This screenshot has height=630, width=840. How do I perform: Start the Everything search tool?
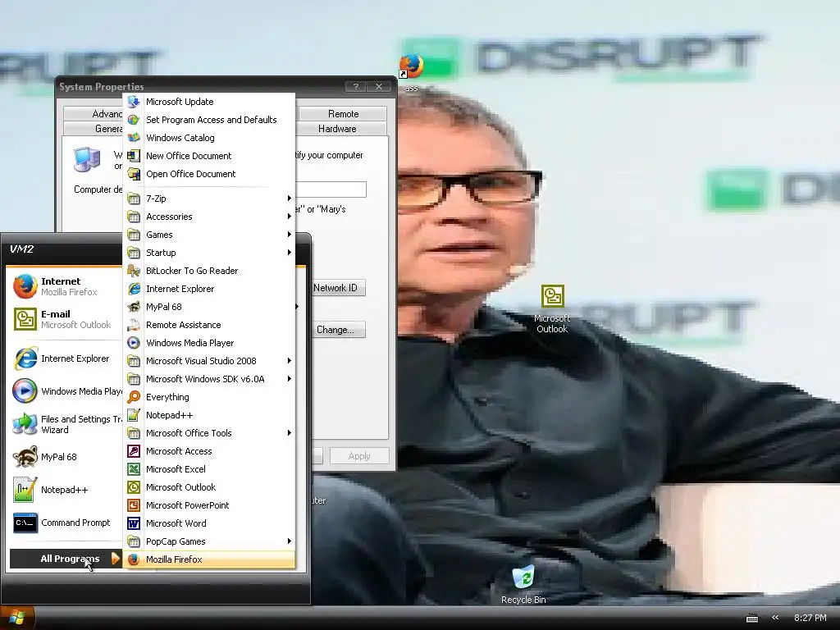coord(209,397)
